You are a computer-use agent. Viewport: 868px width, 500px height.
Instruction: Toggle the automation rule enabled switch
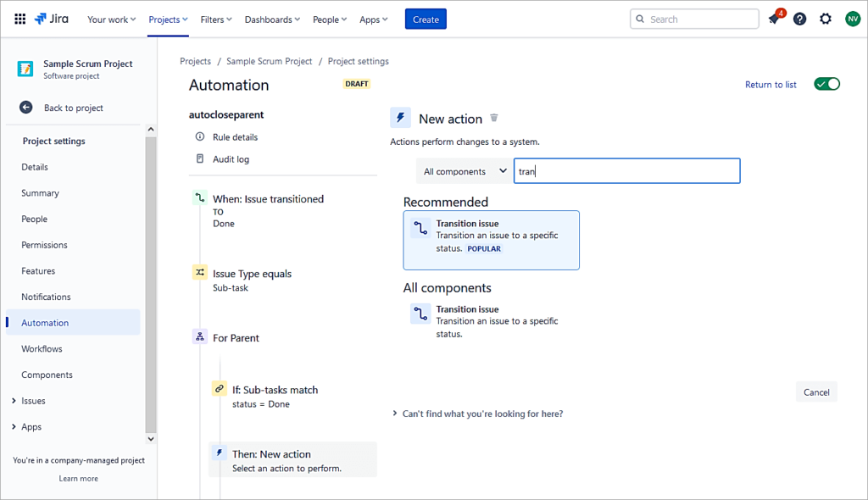pos(826,84)
